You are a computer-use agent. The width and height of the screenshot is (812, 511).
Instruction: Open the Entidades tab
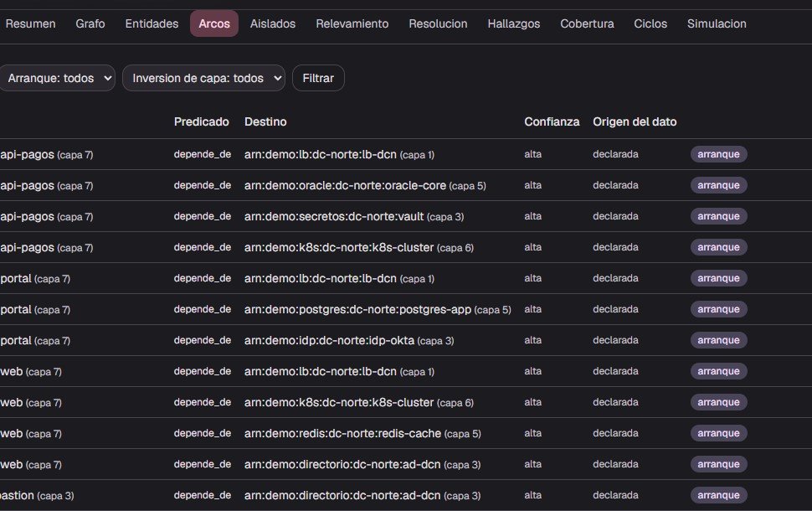click(152, 23)
